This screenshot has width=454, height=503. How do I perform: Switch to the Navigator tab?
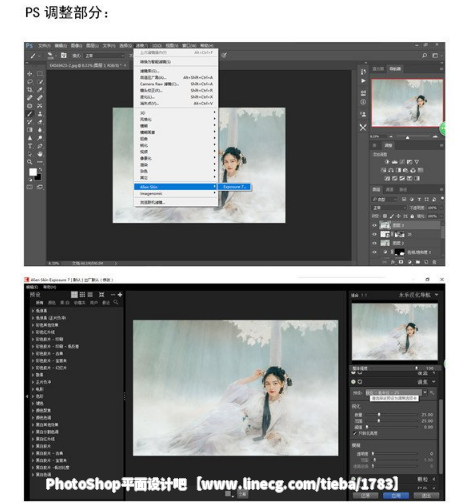[395, 69]
